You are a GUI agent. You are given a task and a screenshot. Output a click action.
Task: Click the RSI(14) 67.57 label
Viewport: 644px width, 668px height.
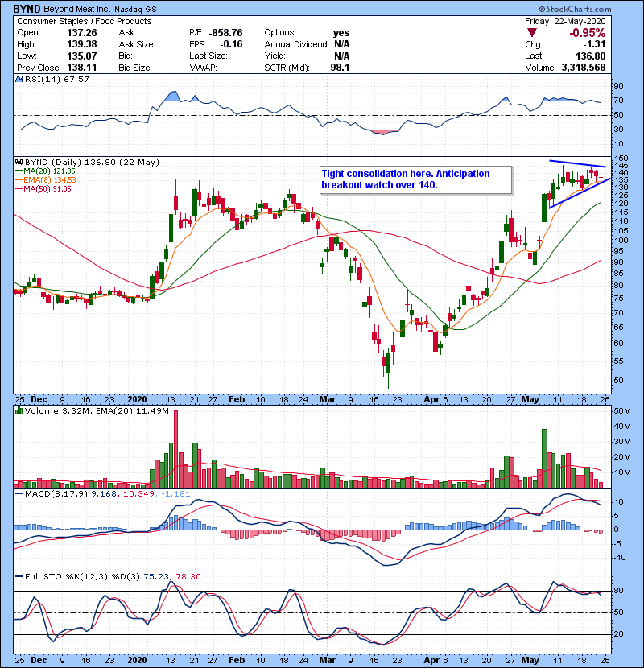(57, 79)
